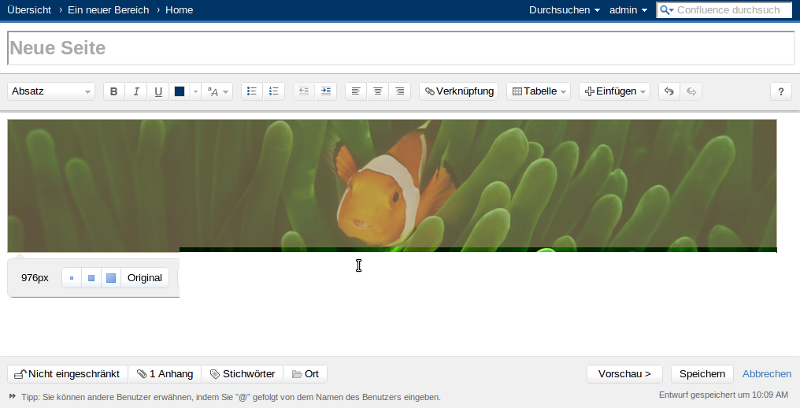Center-align the text
The height and width of the screenshot is (408, 800).
tap(378, 91)
